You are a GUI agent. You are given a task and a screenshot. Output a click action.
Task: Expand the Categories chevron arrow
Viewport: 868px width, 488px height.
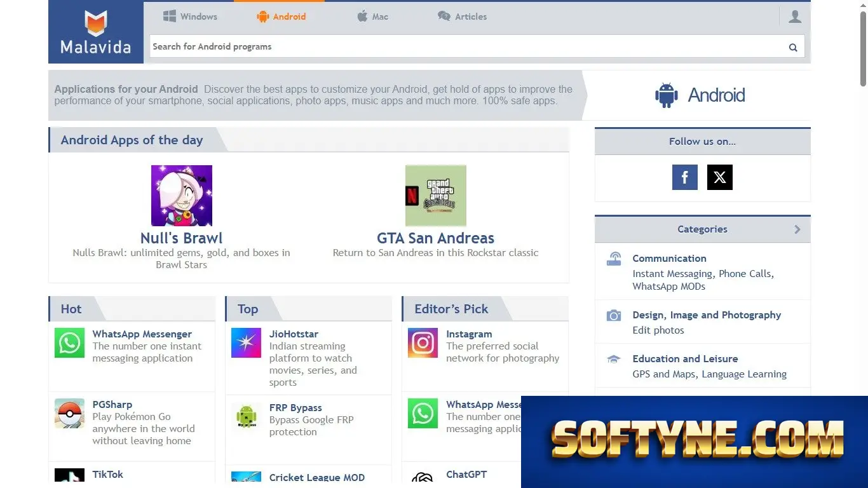[x=797, y=229]
